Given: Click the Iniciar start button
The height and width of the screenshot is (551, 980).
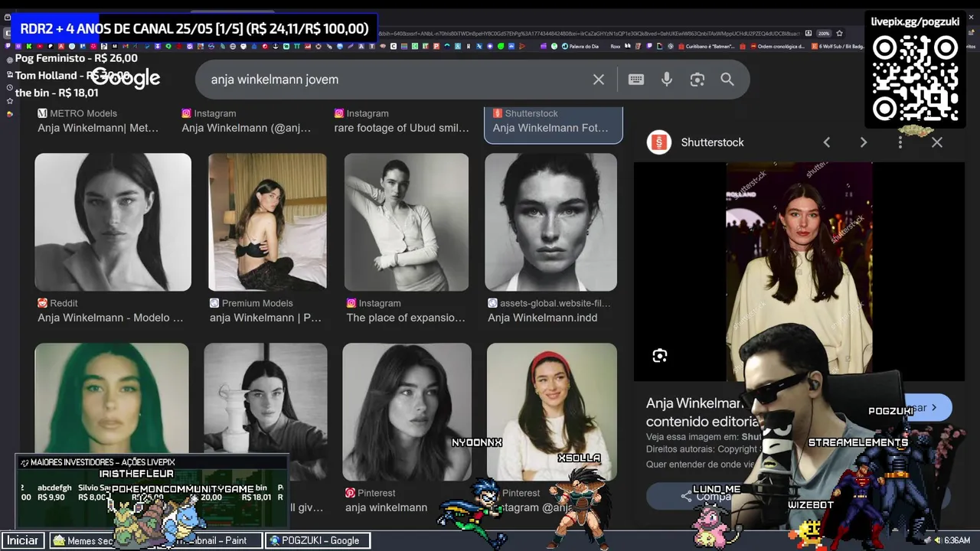Looking at the screenshot, I should click(23, 540).
